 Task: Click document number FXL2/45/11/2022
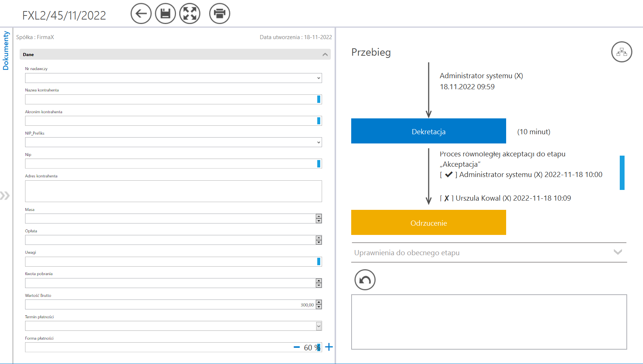[x=64, y=15]
